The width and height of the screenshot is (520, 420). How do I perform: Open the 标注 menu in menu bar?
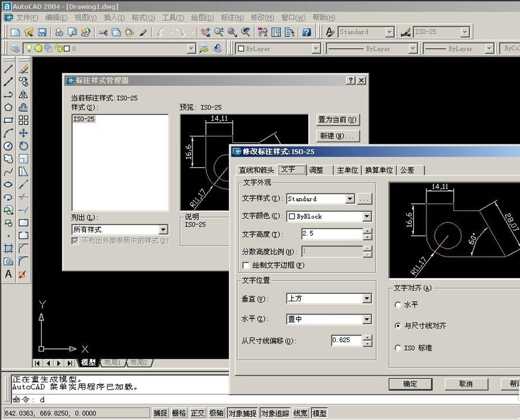tap(232, 17)
